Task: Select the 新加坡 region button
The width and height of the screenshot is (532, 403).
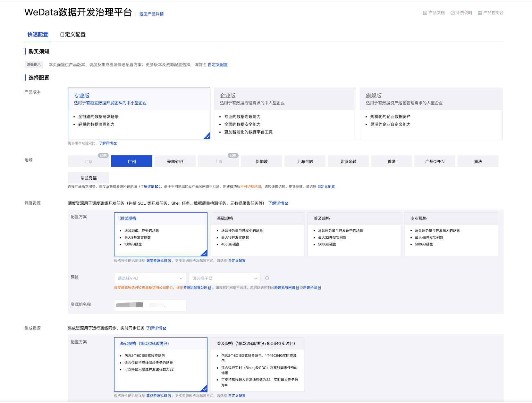Action: pyautogui.click(x=261, y=161)
